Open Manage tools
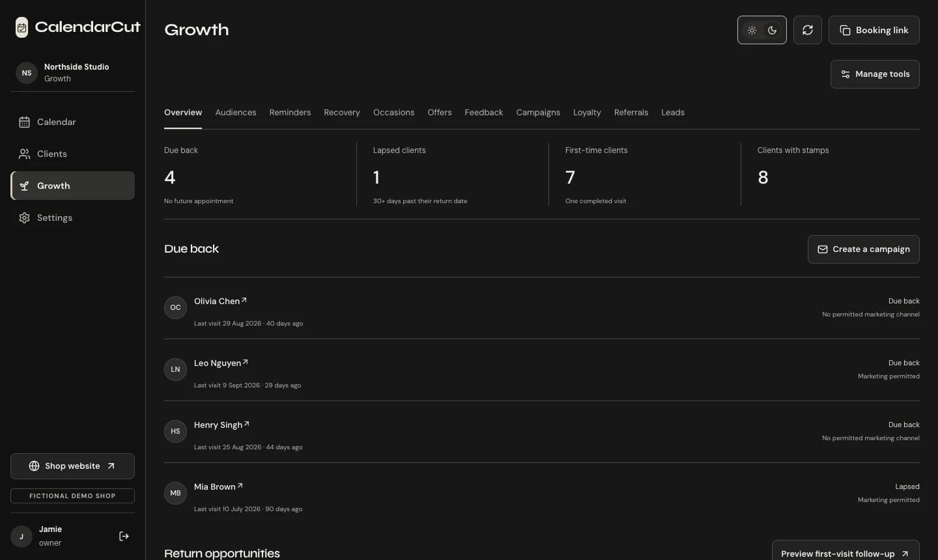938x560 pixels. pos(875,74)
